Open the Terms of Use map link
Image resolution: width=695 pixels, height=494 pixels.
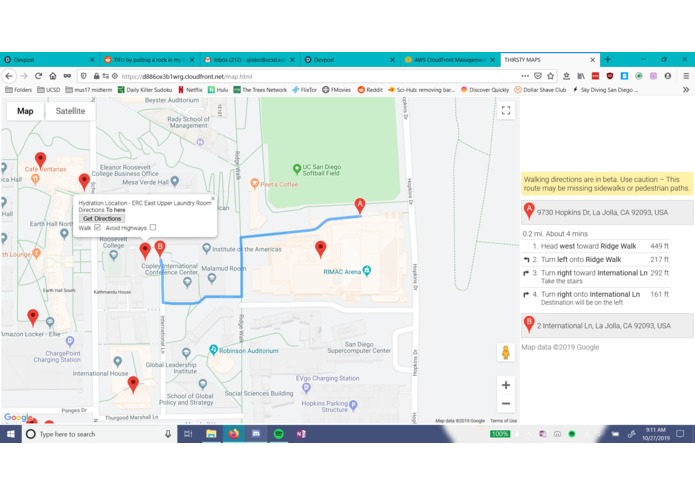[503, 420]
